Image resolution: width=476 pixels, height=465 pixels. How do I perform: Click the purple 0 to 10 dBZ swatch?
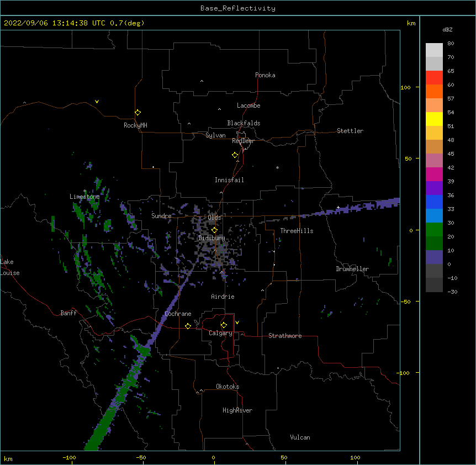[x=434, y=257]
